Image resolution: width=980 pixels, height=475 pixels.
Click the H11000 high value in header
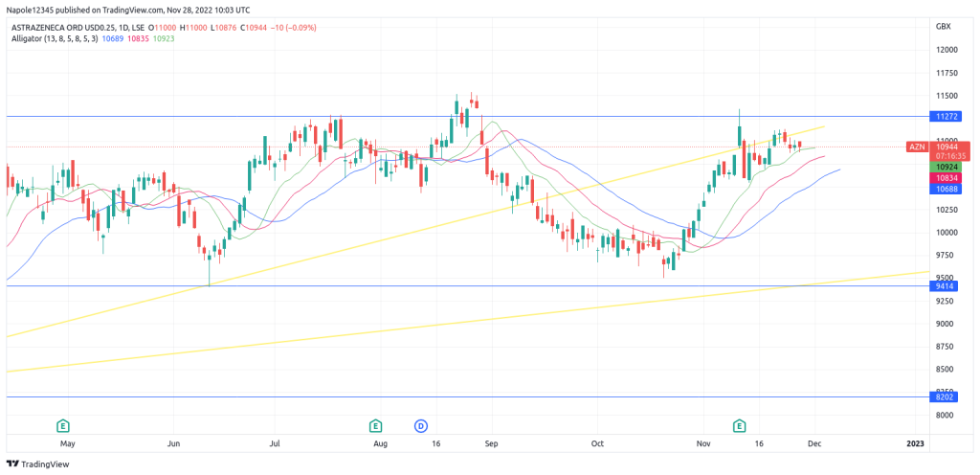point(194,28)
